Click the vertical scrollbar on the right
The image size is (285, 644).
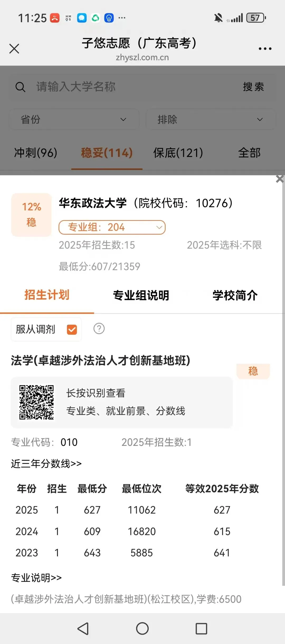(x=283, y=380)
